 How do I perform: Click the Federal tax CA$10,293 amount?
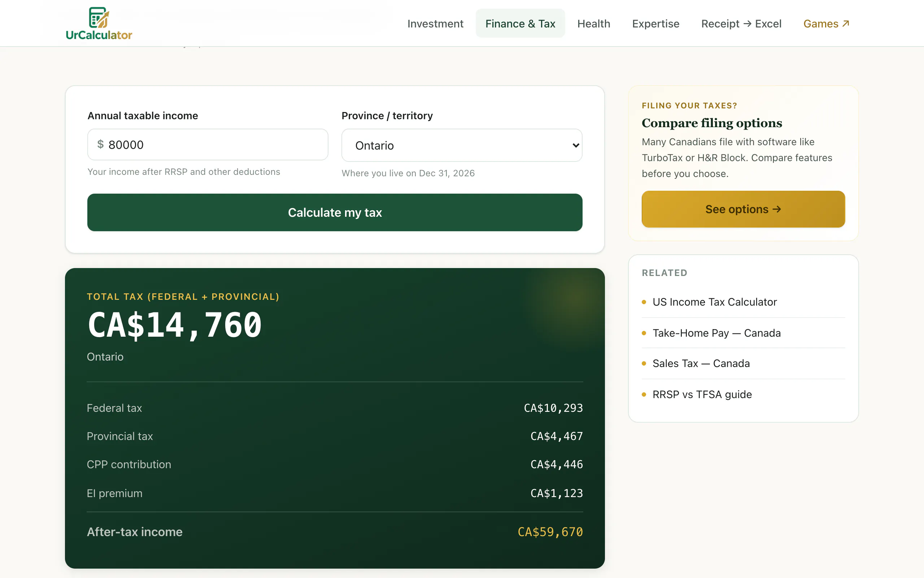553,408
